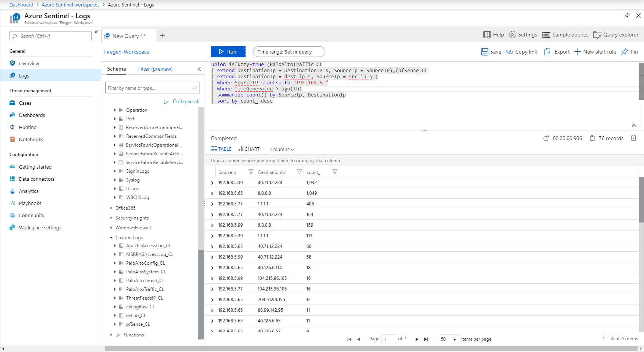Expand the Syslog table
This screenshot has width=644, height=352.
115,180
